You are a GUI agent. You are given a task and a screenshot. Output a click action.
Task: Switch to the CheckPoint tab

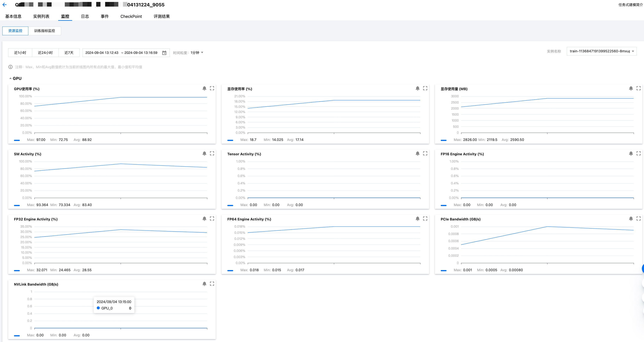click(x=131, y=16)
